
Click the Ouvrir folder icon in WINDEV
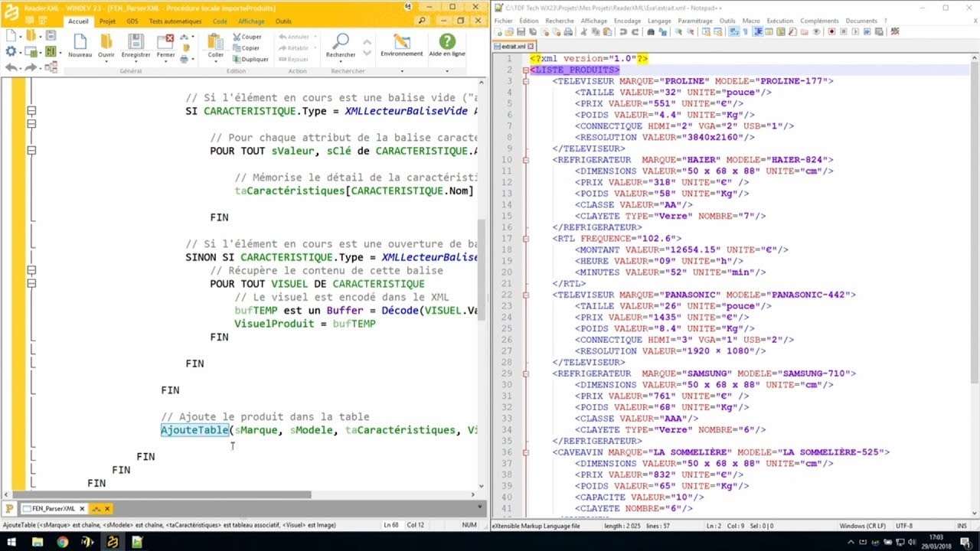coord(106,41)
